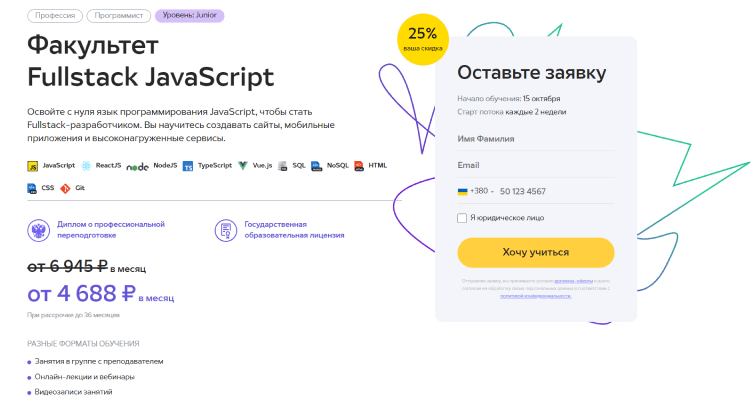The image size is (752, 400).
Task: Click the diploma emblem icon
Action: [x=39, y=230]
